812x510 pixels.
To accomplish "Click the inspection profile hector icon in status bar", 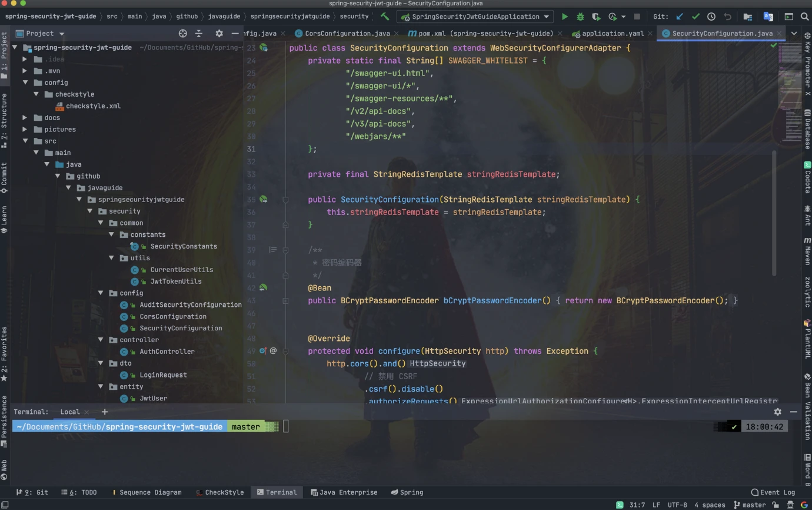I will (790, 505).
